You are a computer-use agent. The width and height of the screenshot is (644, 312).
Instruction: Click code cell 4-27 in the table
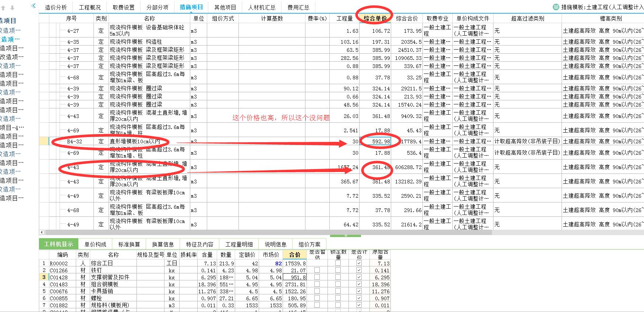click(73, 31)
